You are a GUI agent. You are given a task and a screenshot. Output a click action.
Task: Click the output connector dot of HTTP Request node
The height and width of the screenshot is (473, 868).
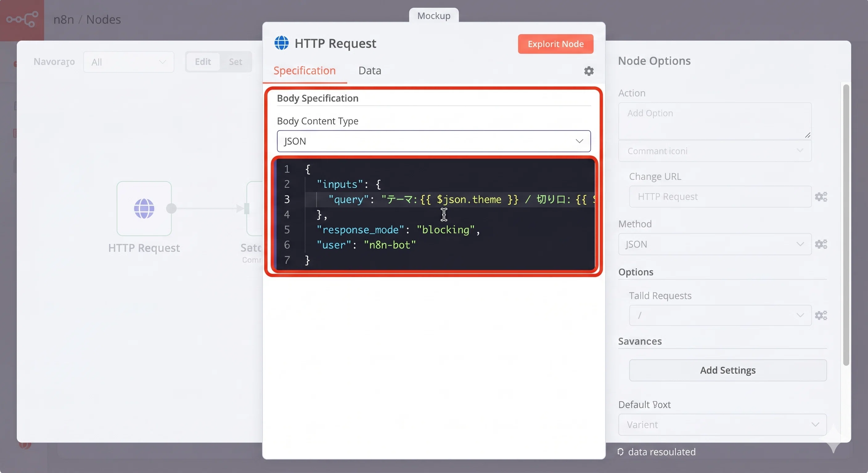point(171,208)
